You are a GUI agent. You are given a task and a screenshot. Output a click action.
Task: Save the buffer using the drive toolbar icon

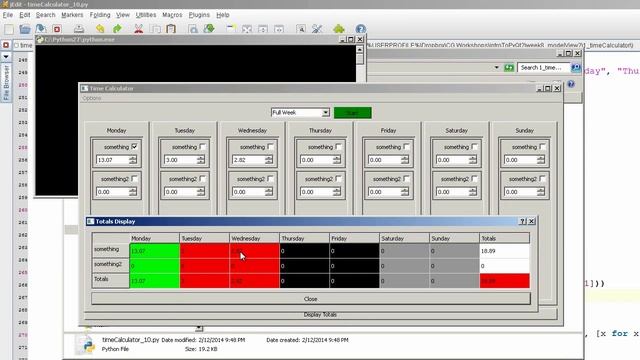tap(79, 29)
